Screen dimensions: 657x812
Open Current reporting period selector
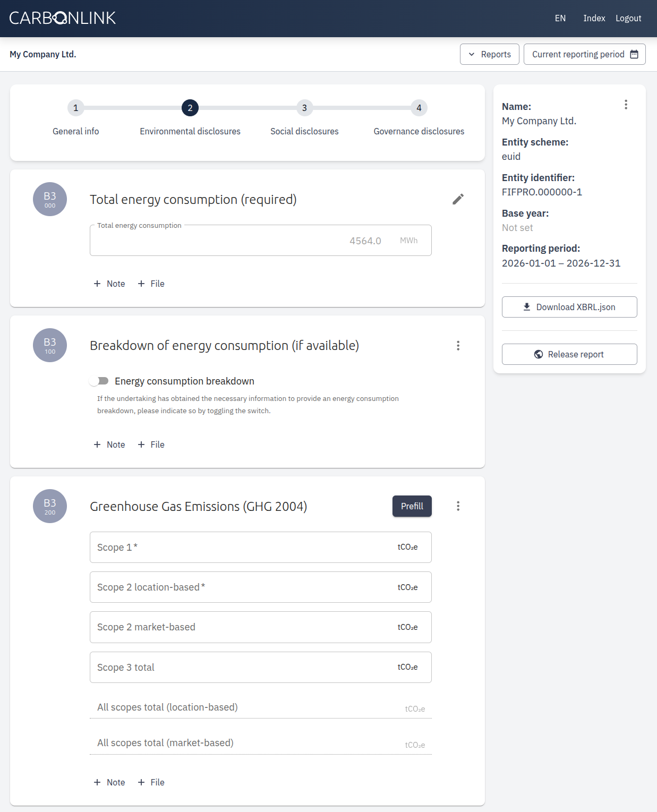[585, 54]
